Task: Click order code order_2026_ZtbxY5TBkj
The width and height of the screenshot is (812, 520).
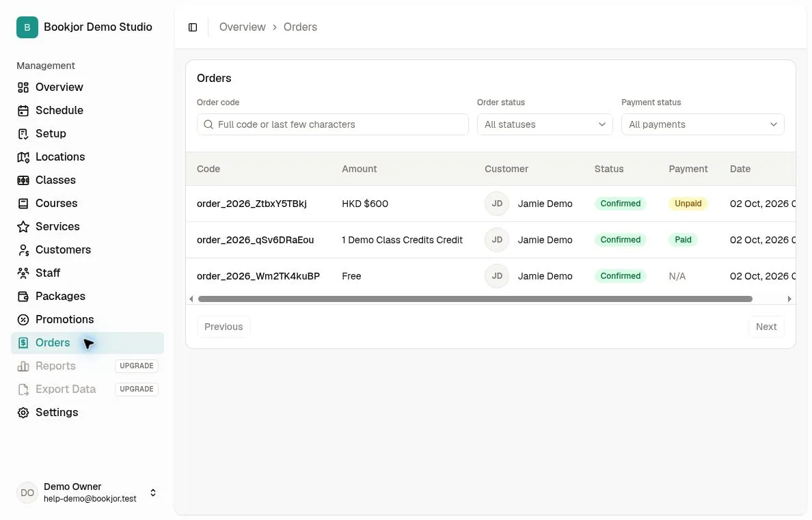Action: tap(252, 204)
